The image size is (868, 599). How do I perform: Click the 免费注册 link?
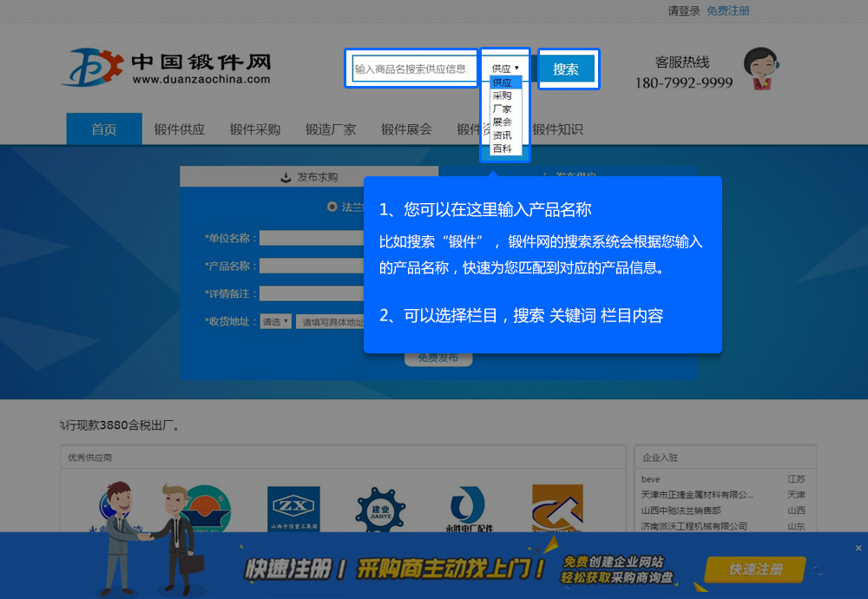pyautogui.click(x=727, y=11)
